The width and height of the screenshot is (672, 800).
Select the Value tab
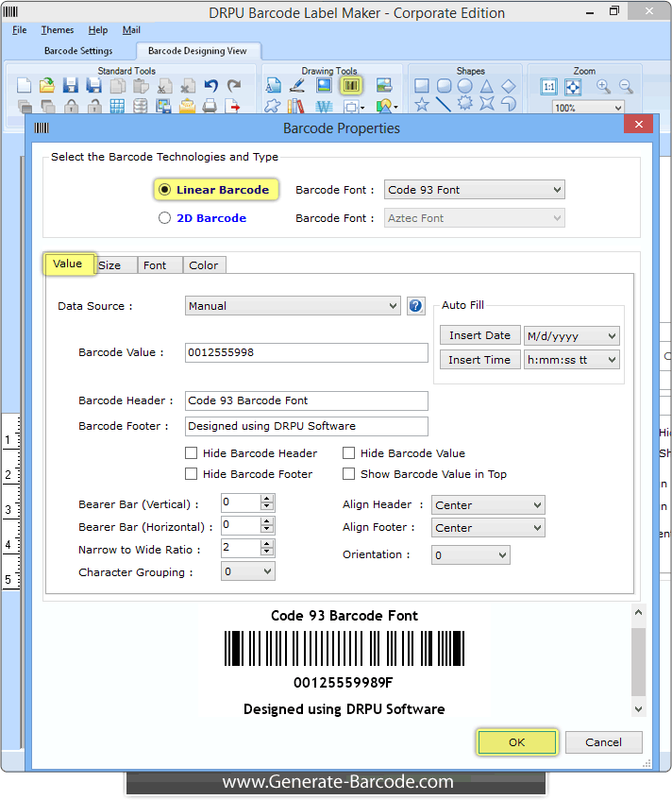tap(68, 264)
